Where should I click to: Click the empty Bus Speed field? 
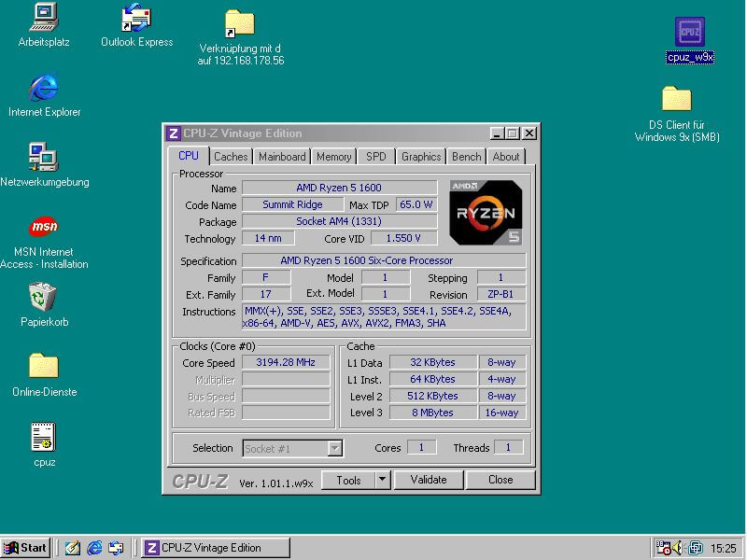click(286, 396)
